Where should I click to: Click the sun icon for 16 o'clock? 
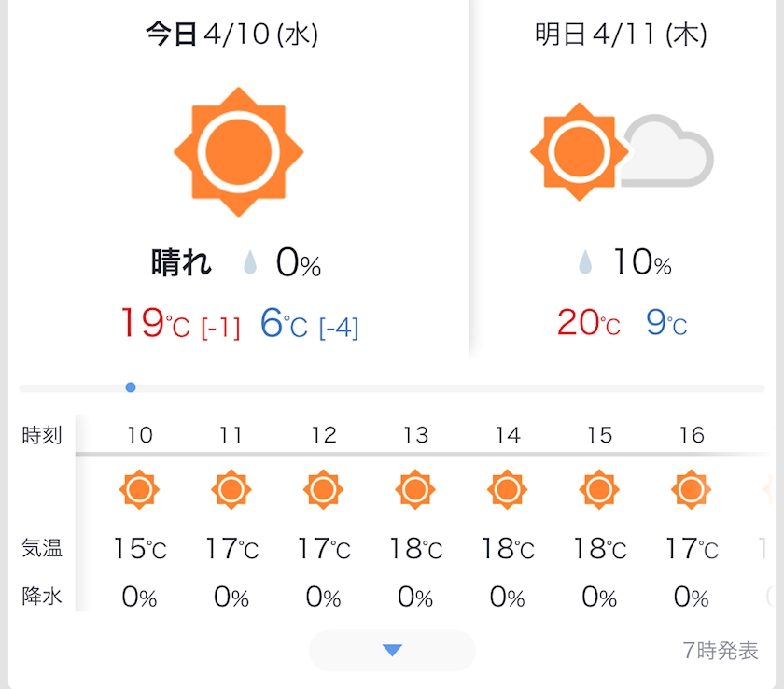click(692, 489)
